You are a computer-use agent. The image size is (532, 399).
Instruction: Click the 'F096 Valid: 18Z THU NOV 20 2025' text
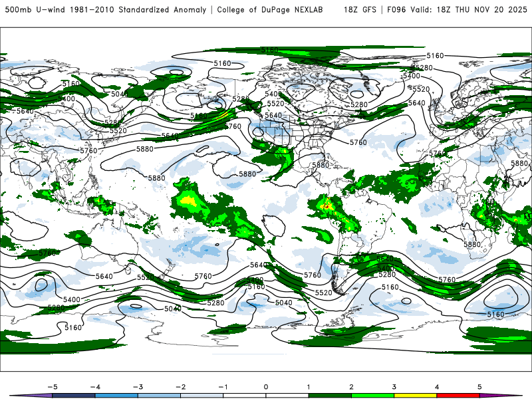click(457, 9)
